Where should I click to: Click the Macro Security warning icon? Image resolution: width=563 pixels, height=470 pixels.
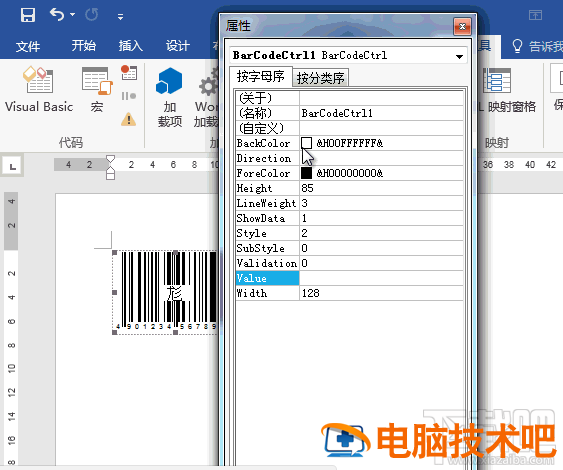pyautogui.click(x=128, y=119)
